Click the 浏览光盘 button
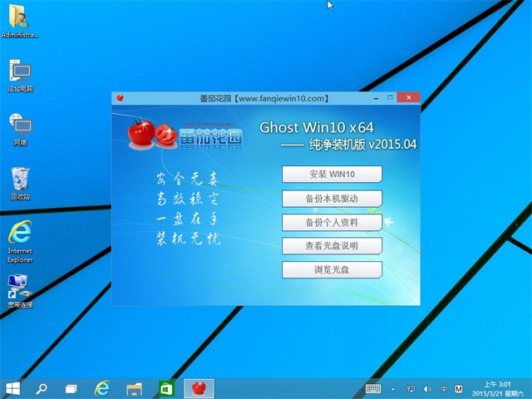This screenshot has width=532, height=399. (332, 269)
